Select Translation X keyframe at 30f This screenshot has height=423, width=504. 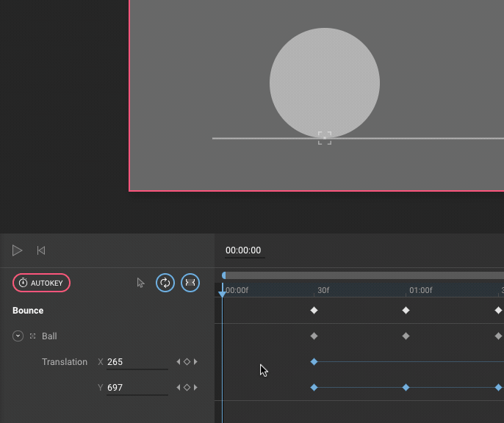click(314, 362)
